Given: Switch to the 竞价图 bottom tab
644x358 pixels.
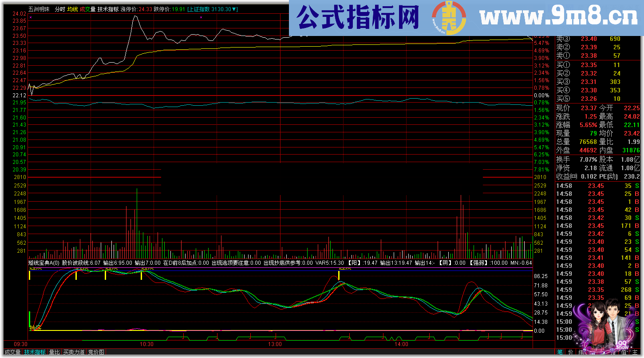Looking at the screenshot, I should point(97,352).
